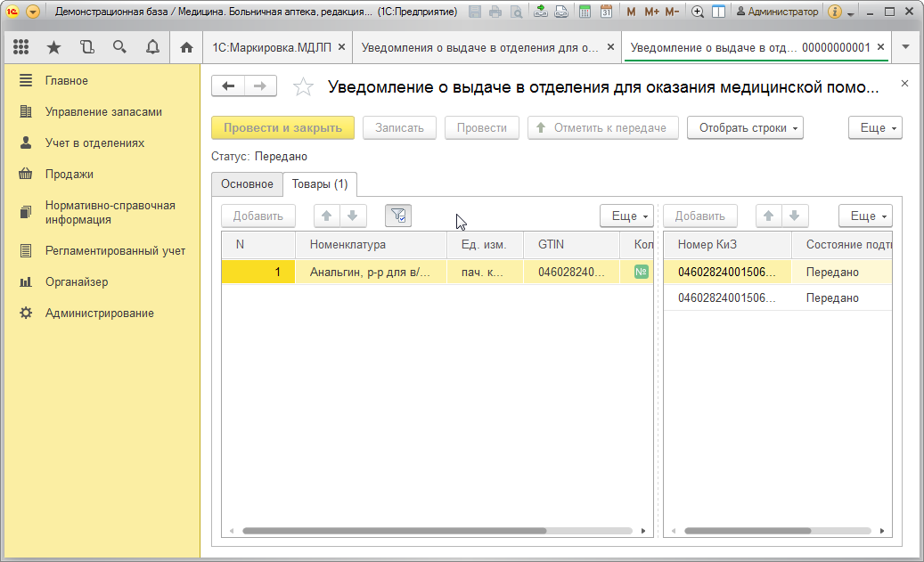
Task: Open the calendar icon in title bar
Action: tap(606, 12)
